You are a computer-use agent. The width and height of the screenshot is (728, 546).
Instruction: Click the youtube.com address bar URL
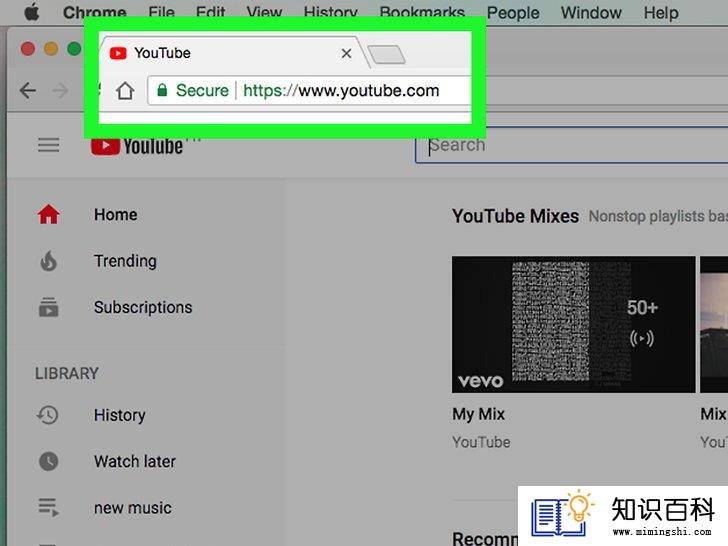tap(341, 90)
